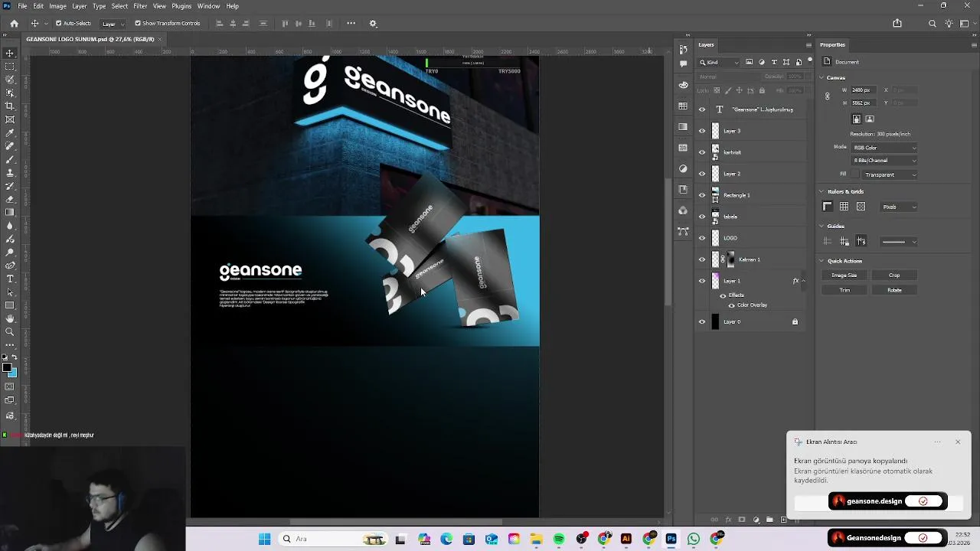Select the Horizontal Type tool
The height and width of the screenshot is (551, 980).
click(x=10, y=279)
